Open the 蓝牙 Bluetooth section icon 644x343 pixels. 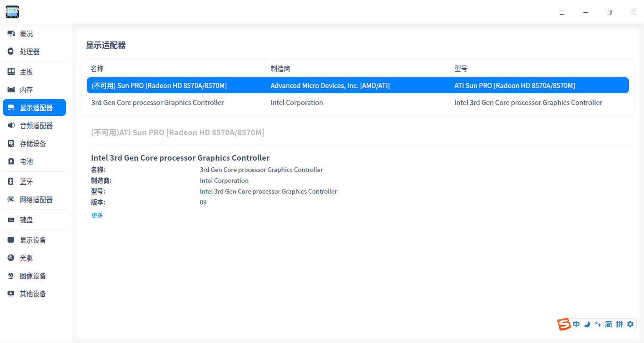click(x=10, y=181)
